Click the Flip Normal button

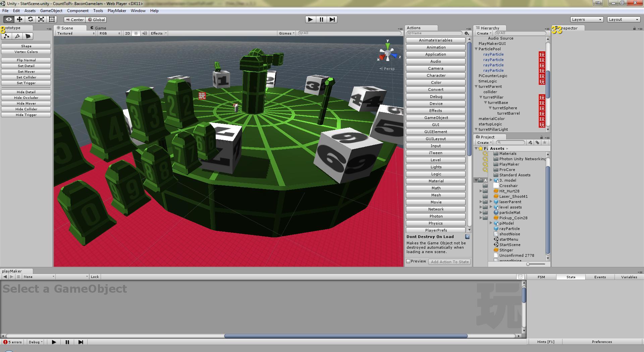(26, 60)
